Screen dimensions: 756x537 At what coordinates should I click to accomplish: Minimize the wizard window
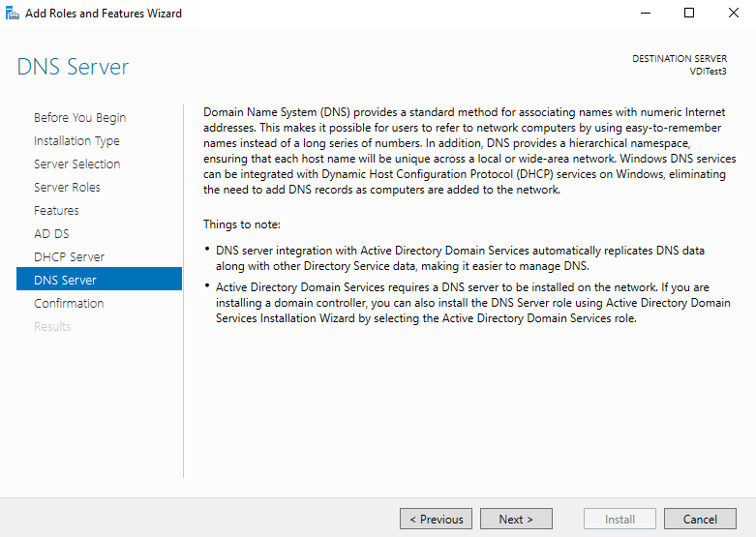[645, 14]
